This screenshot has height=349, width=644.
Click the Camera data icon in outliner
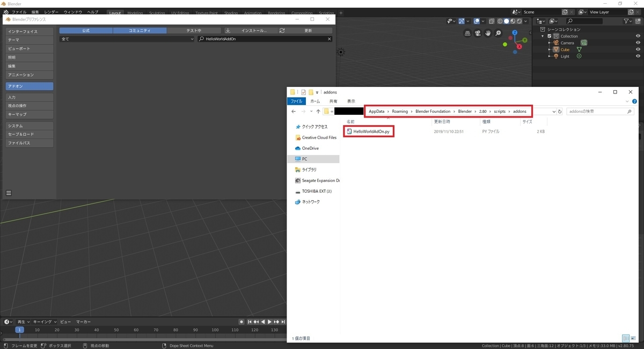(x=584, y=43)
